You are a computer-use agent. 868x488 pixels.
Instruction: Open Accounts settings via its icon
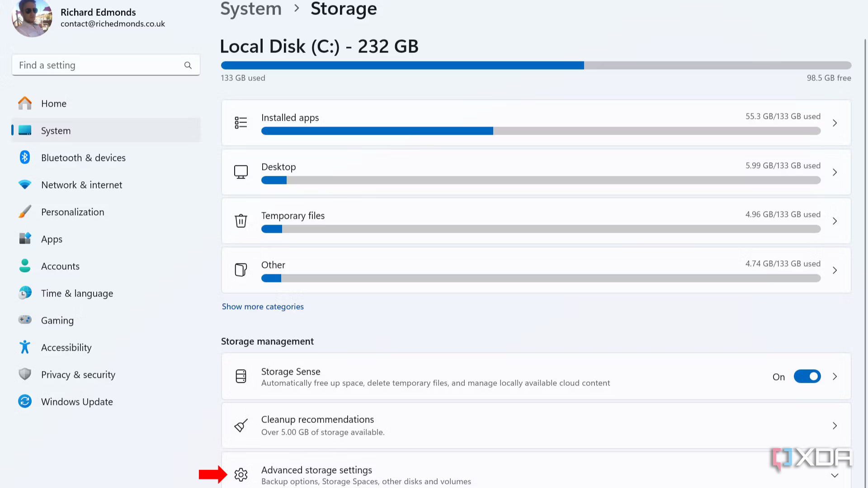coord(24,266)
